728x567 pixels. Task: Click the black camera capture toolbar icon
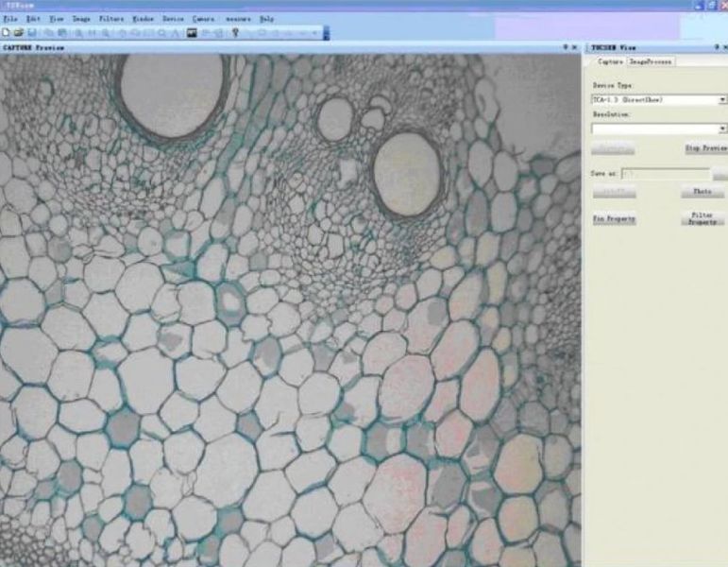(192, 32)
